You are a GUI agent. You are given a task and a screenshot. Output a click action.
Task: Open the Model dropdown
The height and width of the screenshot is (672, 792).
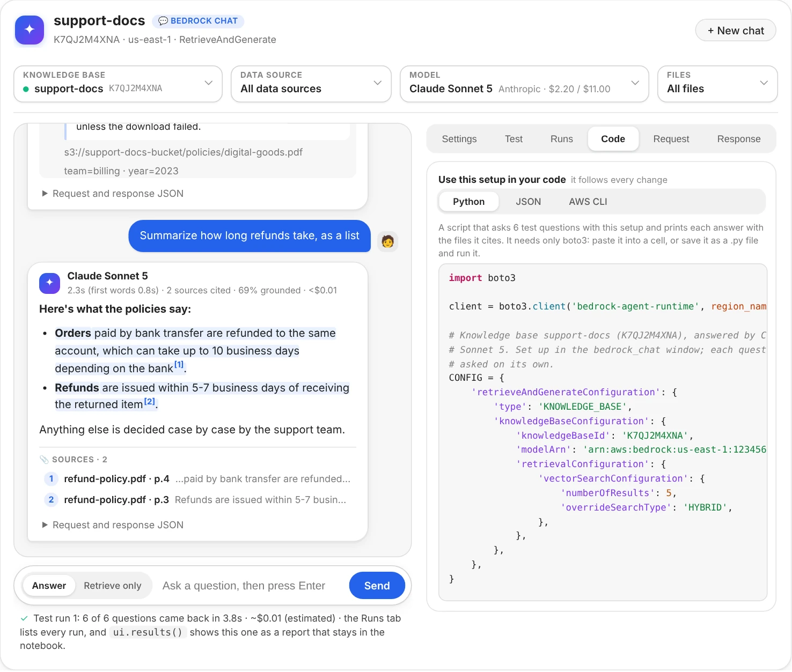click(524, 84)
